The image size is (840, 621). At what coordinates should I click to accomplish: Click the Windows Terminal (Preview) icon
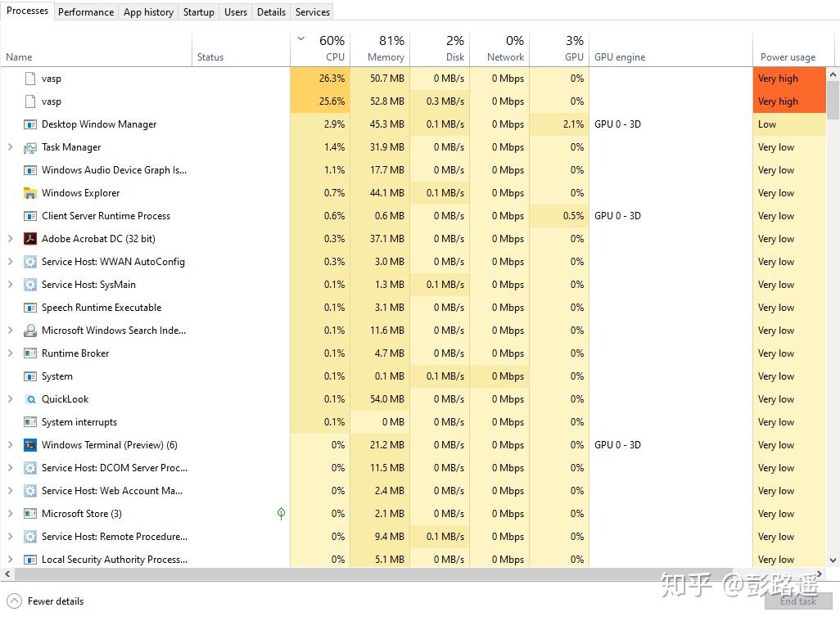tap(30, 444)
